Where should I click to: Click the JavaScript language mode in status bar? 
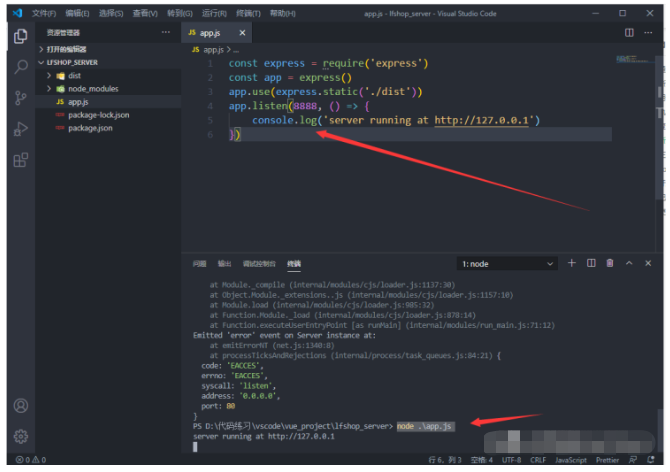(570, 460)
